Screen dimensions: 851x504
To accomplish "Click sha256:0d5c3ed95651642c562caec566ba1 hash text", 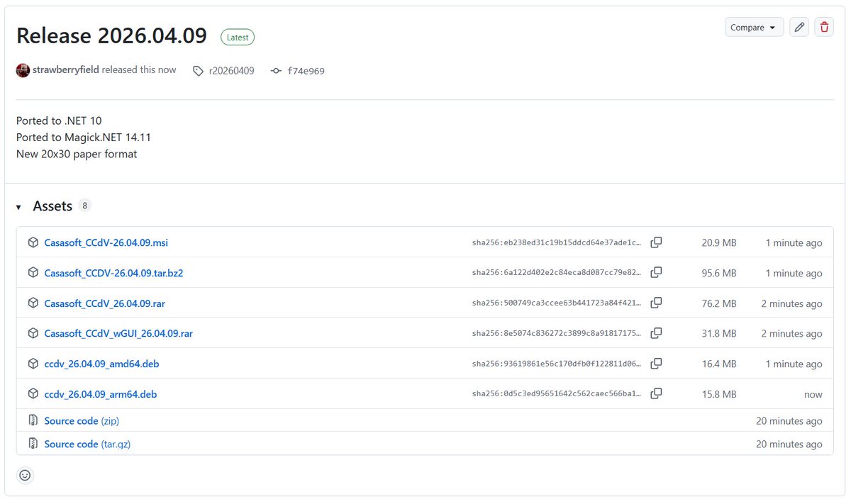I will pyautogui.click(x=557, y=394).
